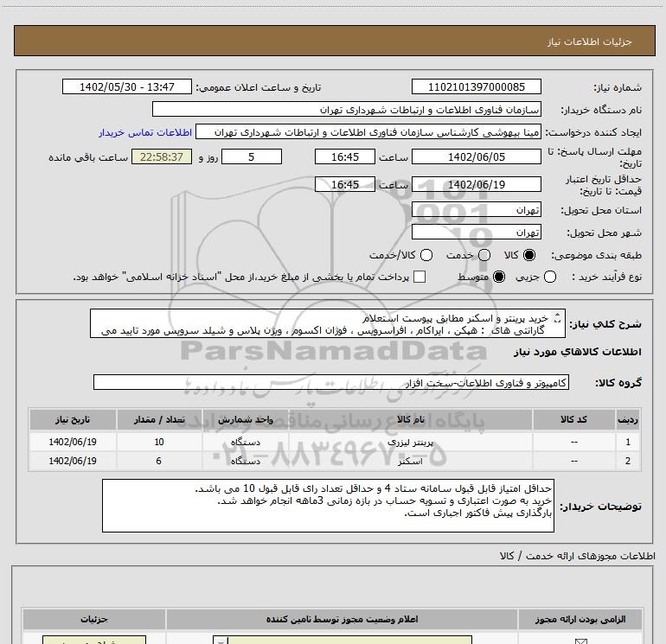
Task: Click the ردیف column header
Action: point(628,419)
